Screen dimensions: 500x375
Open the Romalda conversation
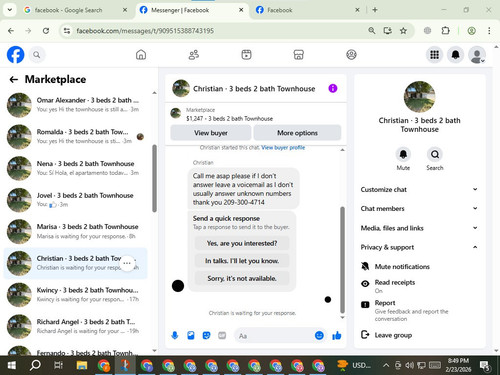75,136
